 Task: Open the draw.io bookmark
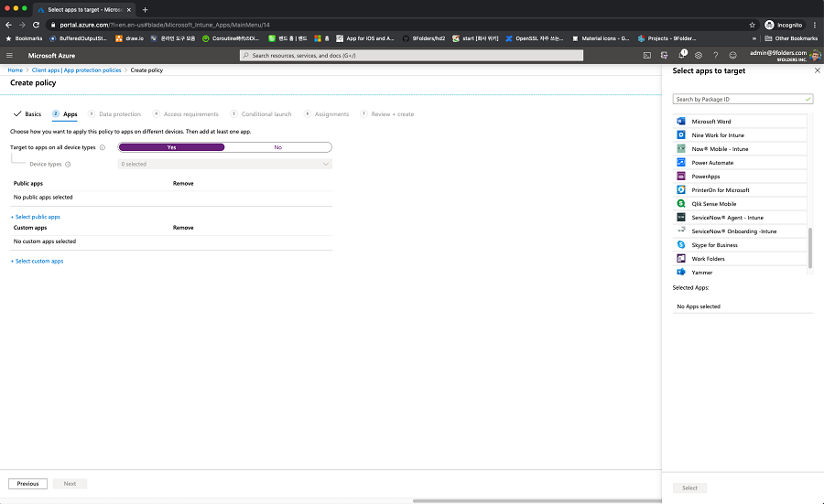[129, 38]
